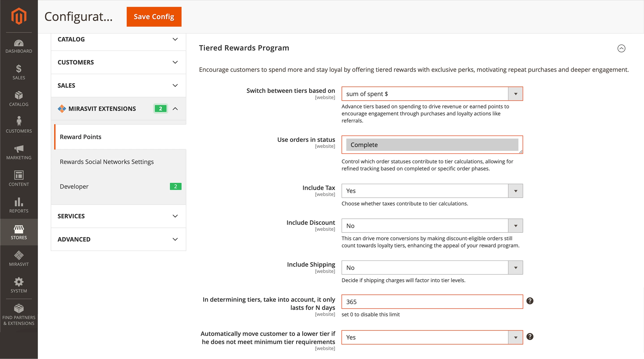644x359 pixels.
Task: Expand the Catalog configuration section
Action: click(118, 39)
